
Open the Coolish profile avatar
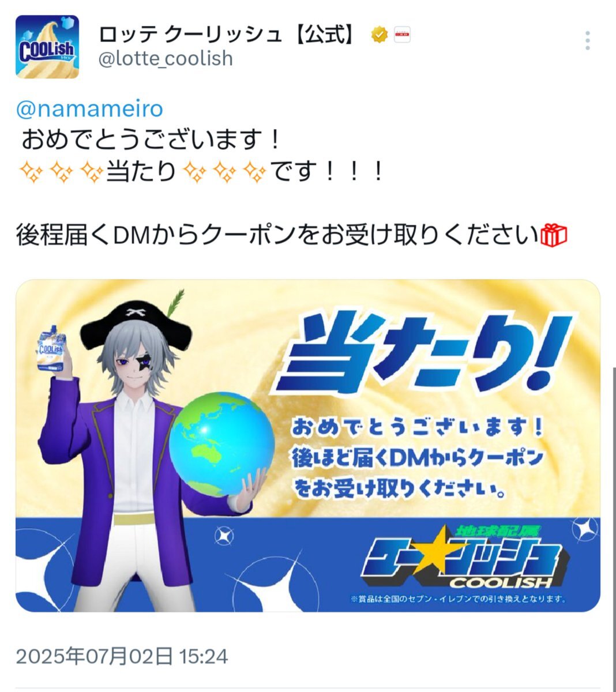(x=47, y=47)
